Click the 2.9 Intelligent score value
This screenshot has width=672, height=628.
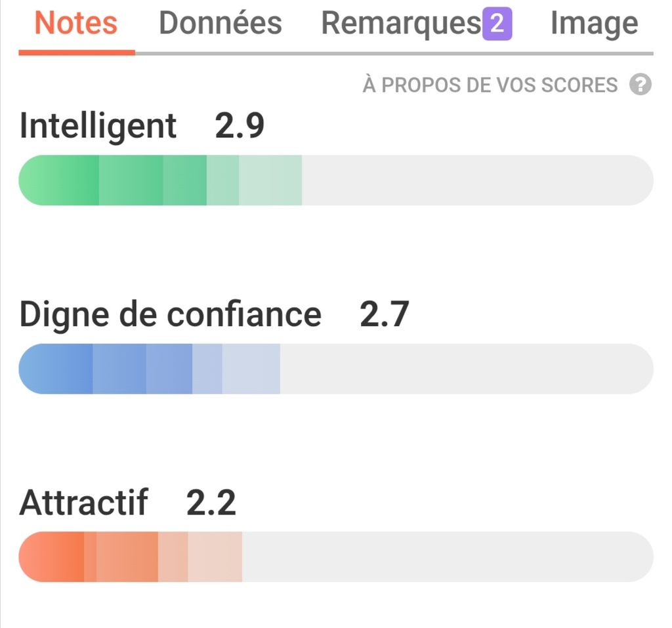[x=240, y=125]
